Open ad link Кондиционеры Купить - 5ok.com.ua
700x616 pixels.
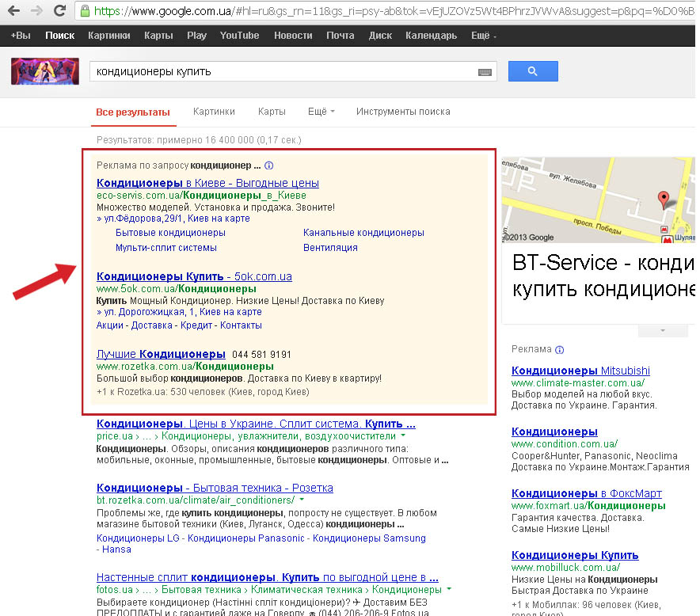coord(194,276)
